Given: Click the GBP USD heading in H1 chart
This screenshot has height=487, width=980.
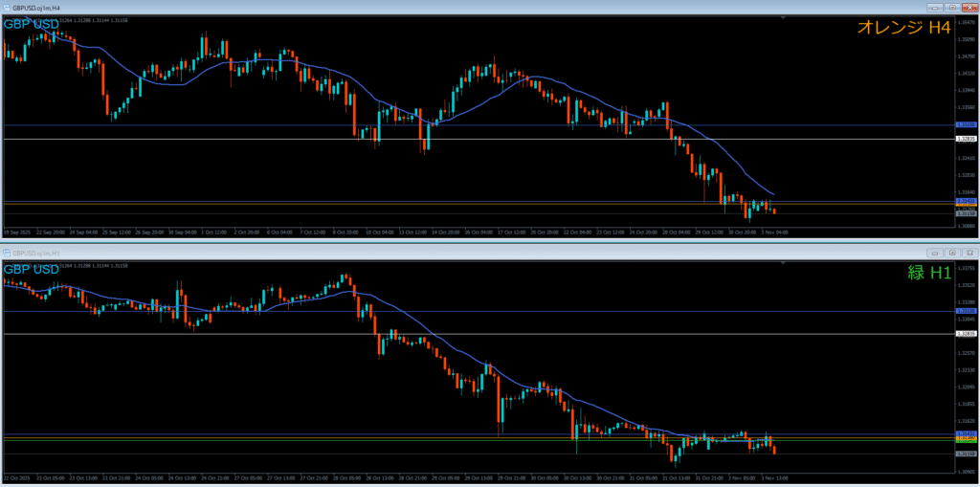Looking at the screenshot, I should point(32,270).
